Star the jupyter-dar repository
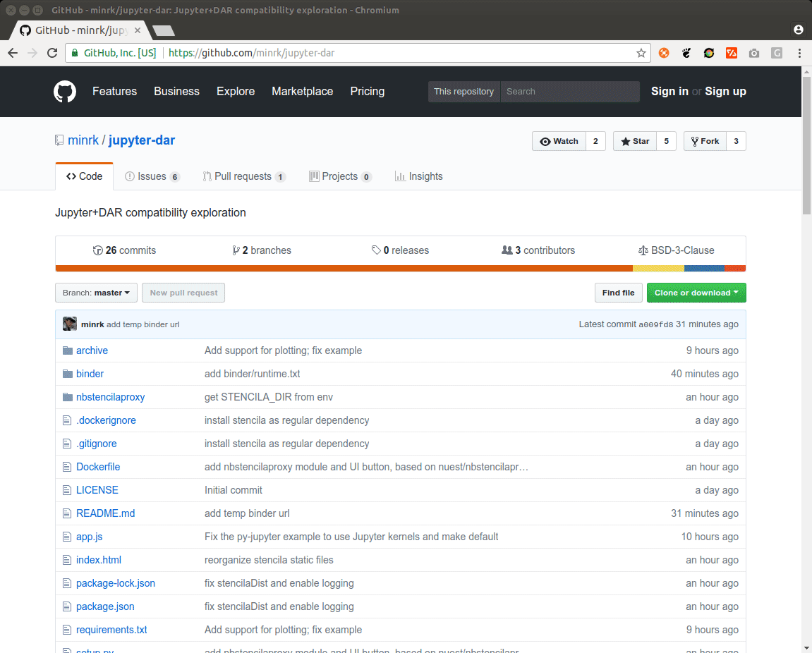 pyautogui.click(x=635, y=141)
